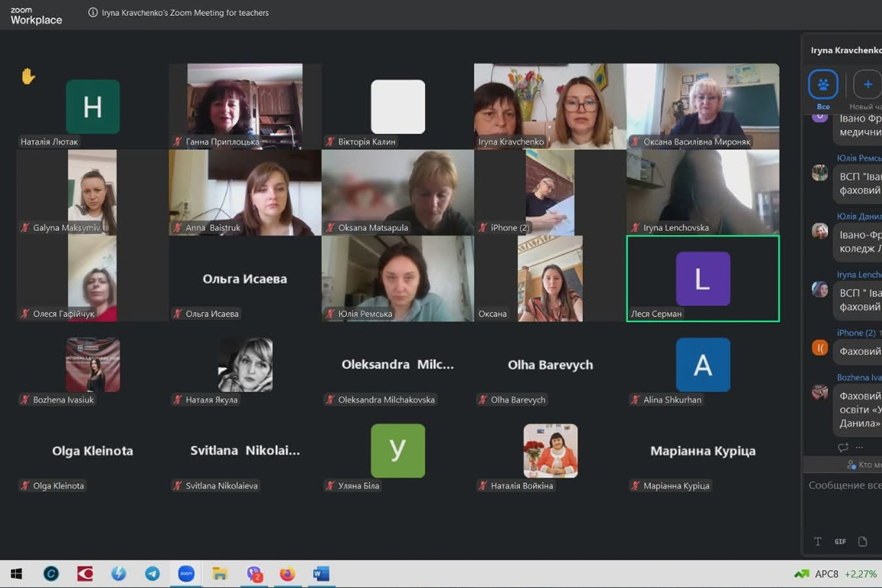882x588 pixels.
Task: Select Оксана's video tile
Action: 550,278
